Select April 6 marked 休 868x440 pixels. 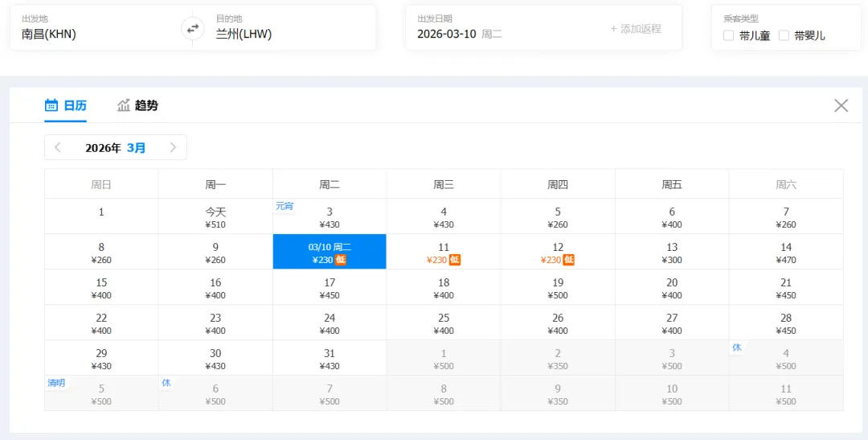pyautogui.click(x=215, y=393)
